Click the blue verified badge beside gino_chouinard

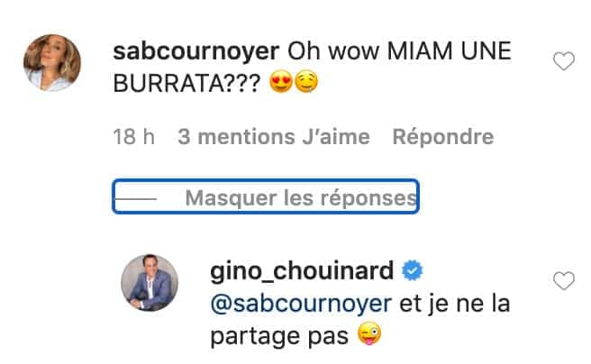coord(413,270)
